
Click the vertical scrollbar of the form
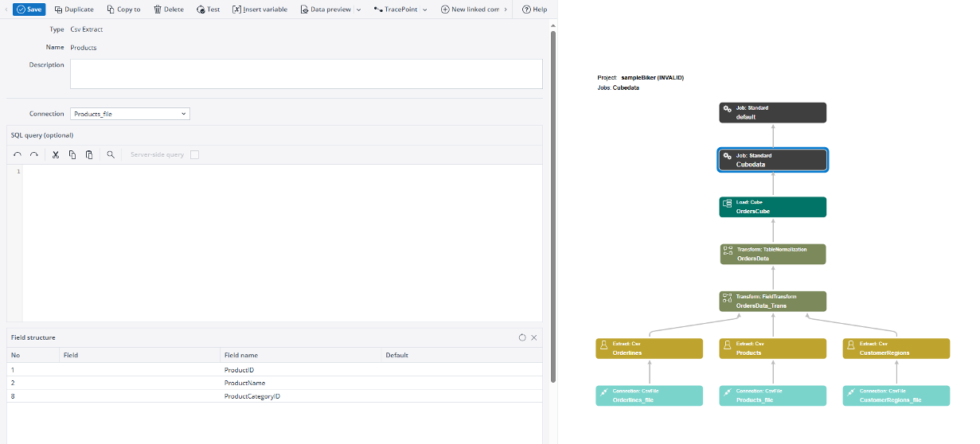click(552, 199)
